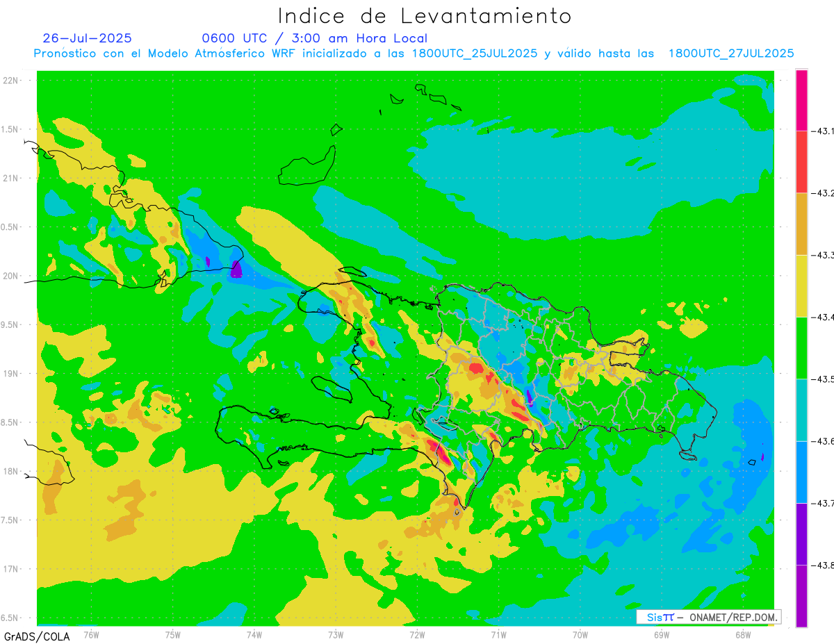Image resolution: width=834 pixels, height=644 pixels.
Task: Click the 'SisTT – ONAMET/REP.DOM.' label box
Action: click(709, 617)
